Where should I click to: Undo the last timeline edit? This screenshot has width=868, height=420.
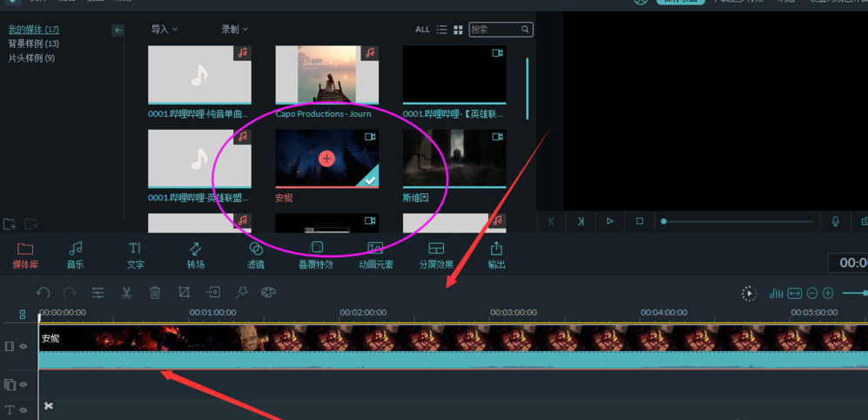[44, 293]
